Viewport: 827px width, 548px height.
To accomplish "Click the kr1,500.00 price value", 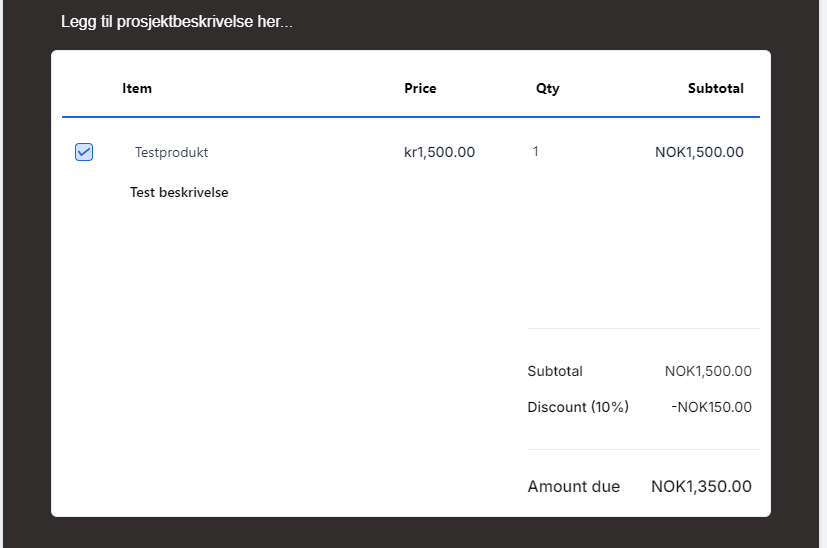I will click(x=439, y=152).
